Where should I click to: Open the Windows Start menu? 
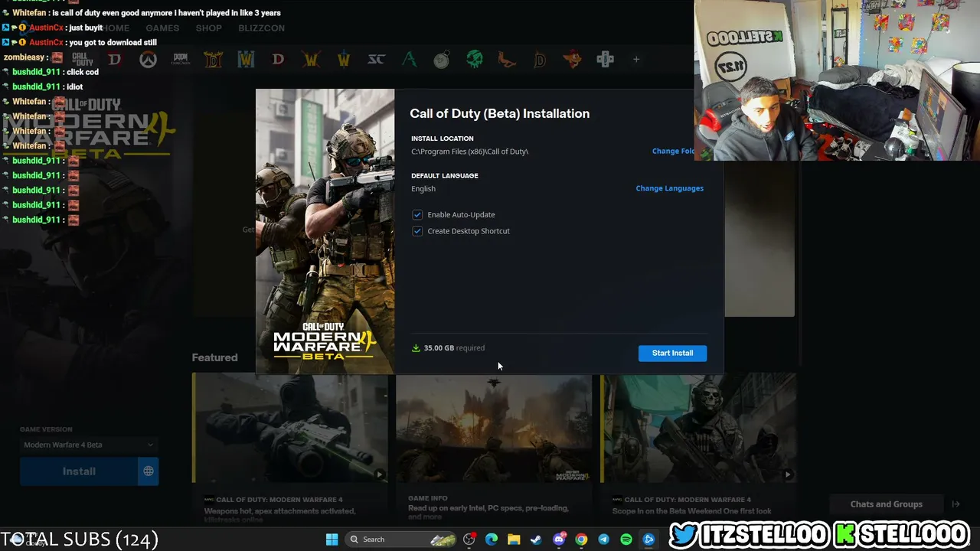[x=332, y=540]
